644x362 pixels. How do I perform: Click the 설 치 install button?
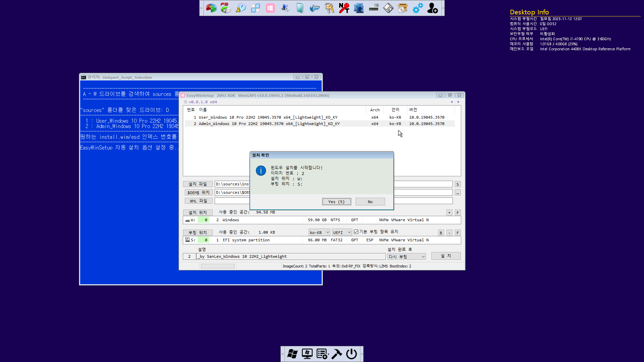tap(446, 256)
